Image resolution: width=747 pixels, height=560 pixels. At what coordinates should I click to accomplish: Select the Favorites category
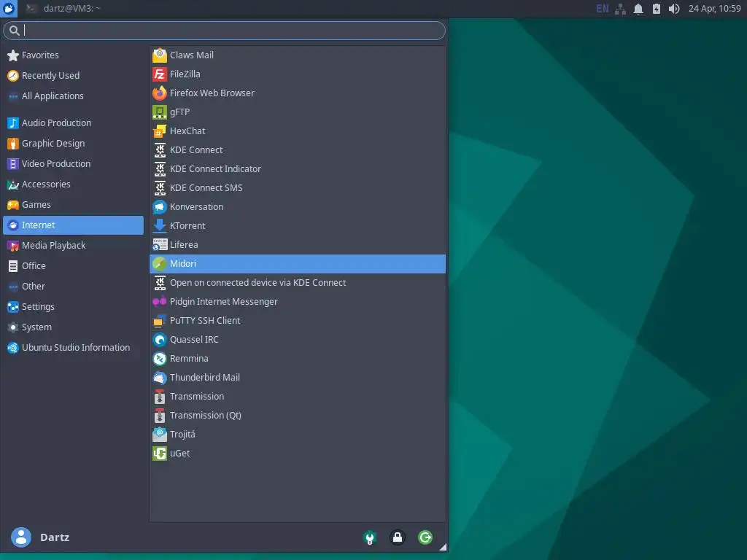[x=74, y=55]
